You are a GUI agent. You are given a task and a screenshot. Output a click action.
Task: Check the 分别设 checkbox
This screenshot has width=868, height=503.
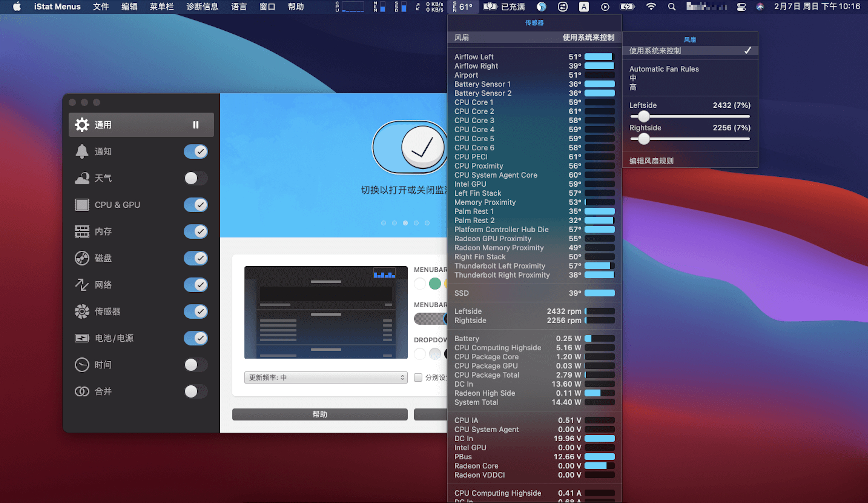418,378
